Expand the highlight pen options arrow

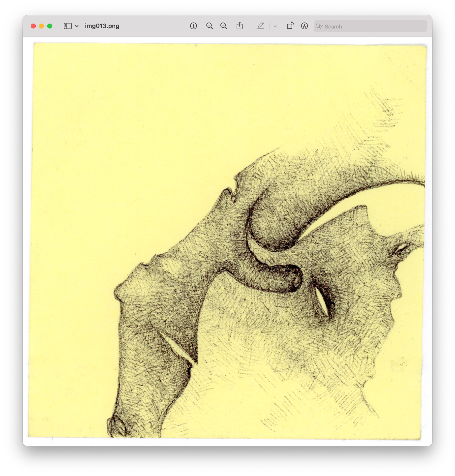coord(275,26)
